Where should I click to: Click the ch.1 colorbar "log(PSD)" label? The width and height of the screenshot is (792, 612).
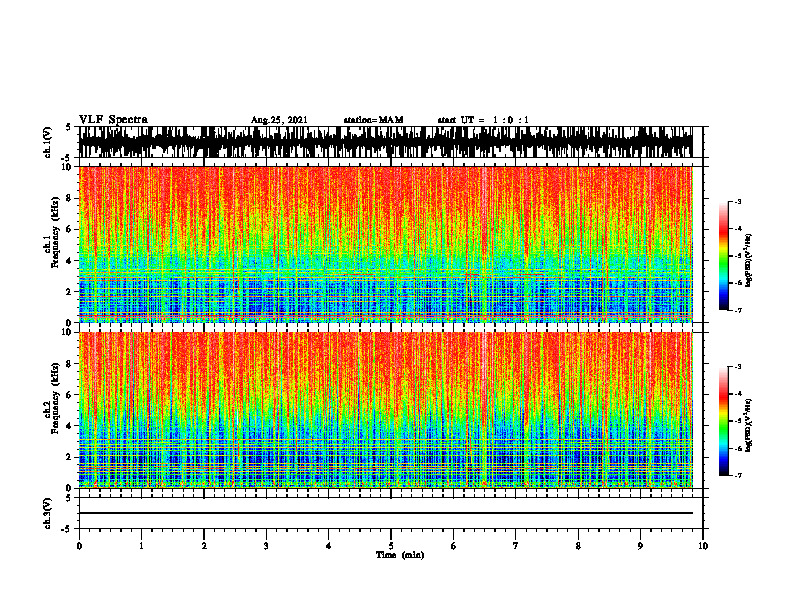pyautogui.click(x=748, y=261)
